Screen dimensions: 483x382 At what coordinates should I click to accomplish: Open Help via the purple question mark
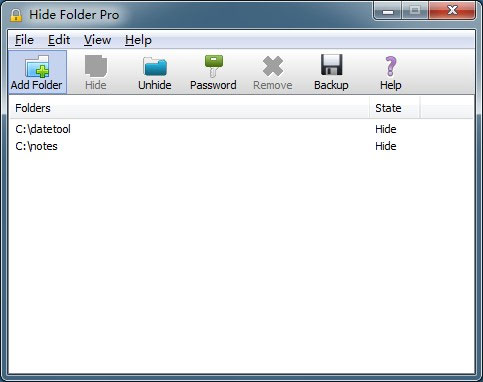391,66
